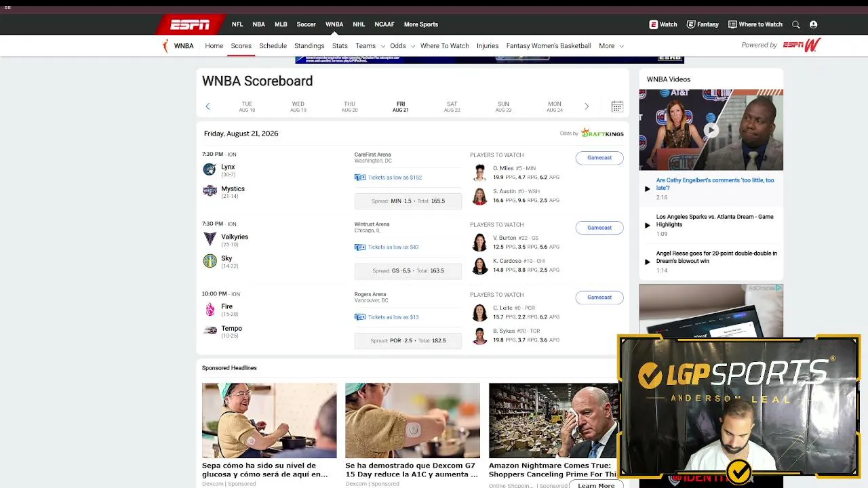
Task: Open the NHL menu
Action: (x=359, y=24)
